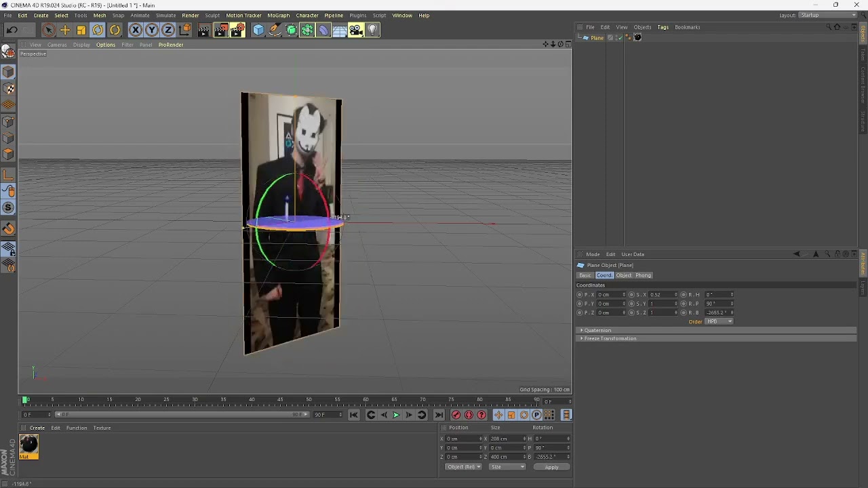Select the Scale tool

(x=81, y=30)
